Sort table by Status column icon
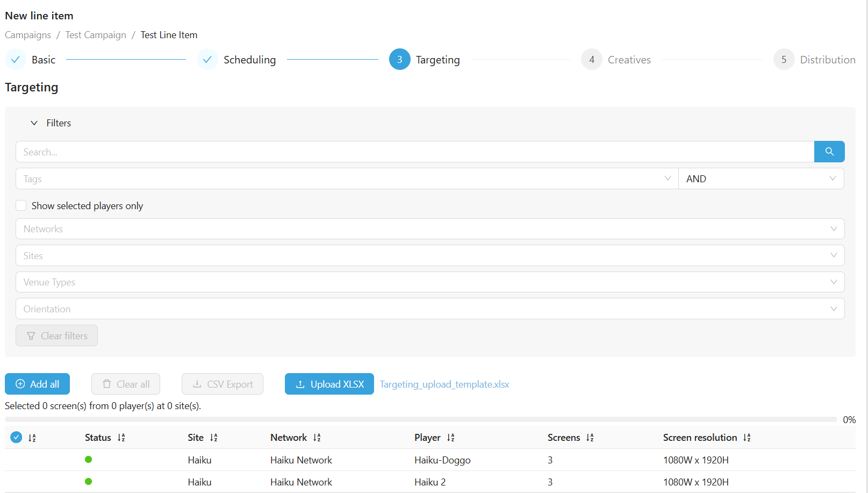This screenshot has height=493, width=868. tap(121, 438)
